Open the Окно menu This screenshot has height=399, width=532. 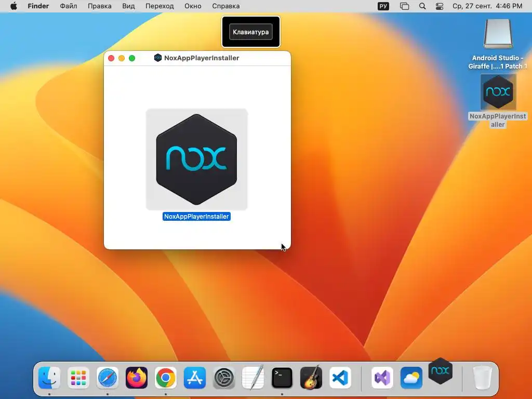pyautogui.click(x=193, y=6)
